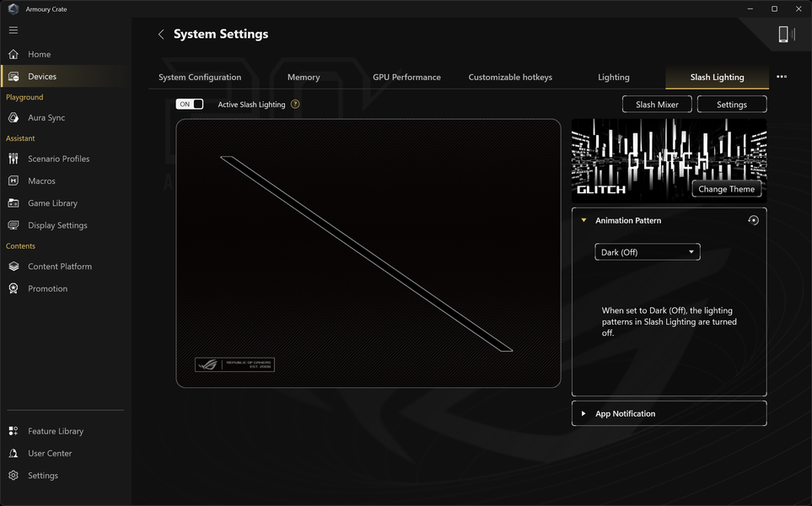812x506 pixels.
Task: Click the Scenario Profiles icon
Action: click(13, 159)
